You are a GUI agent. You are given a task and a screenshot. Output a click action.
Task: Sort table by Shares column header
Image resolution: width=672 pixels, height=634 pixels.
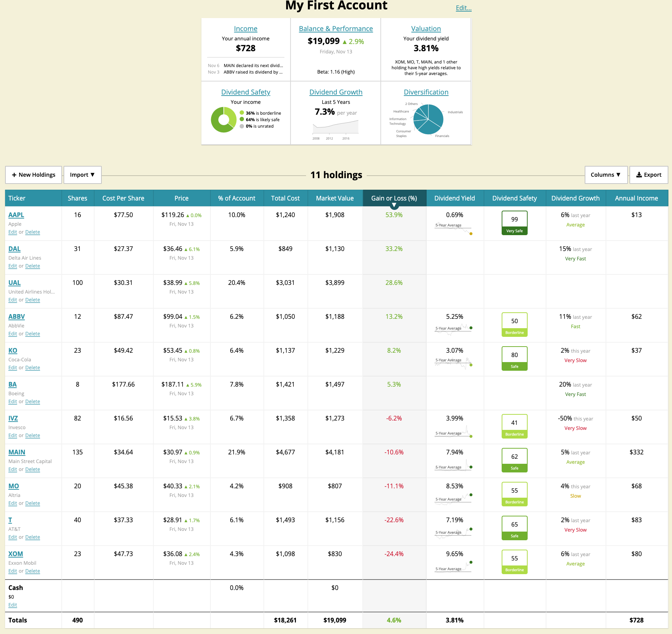point(78,198)
